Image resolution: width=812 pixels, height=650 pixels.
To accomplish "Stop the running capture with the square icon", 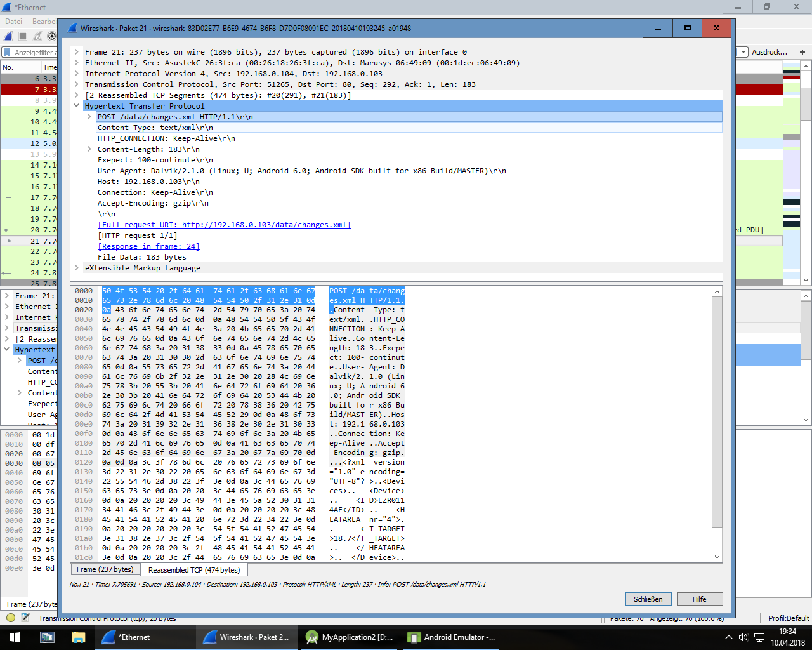I will [x=23, y=36].
